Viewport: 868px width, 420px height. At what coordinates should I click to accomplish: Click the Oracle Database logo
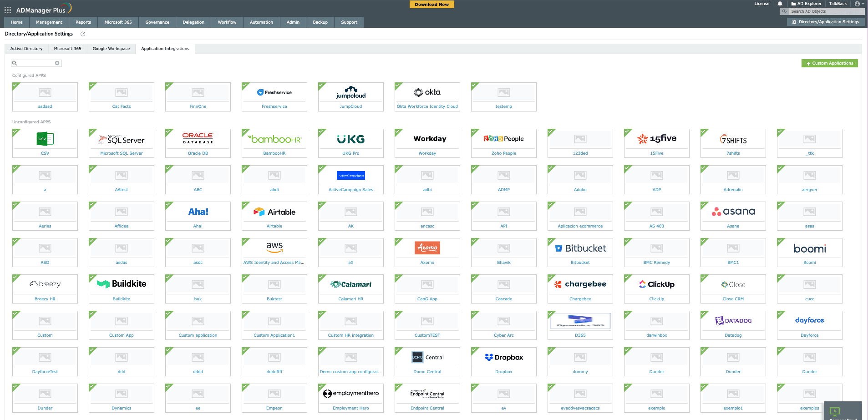pos(198,138)
